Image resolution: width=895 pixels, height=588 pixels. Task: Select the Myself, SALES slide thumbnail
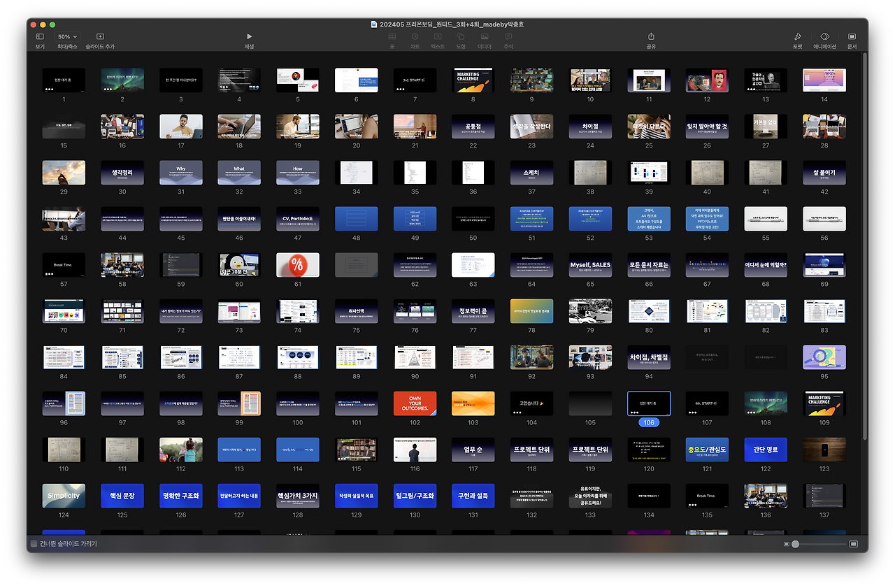pyautogui.click(x=590, y=265)
